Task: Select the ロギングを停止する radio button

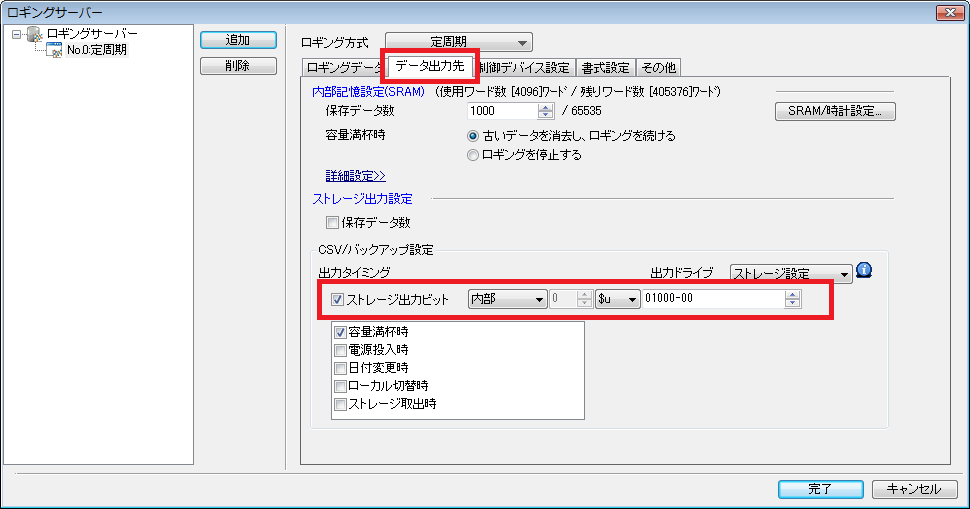Action: pyautogui.click(x=473, y=155)
